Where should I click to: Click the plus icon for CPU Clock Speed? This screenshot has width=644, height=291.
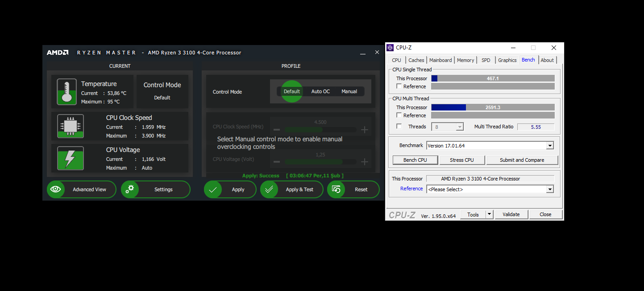pos(365,130)
